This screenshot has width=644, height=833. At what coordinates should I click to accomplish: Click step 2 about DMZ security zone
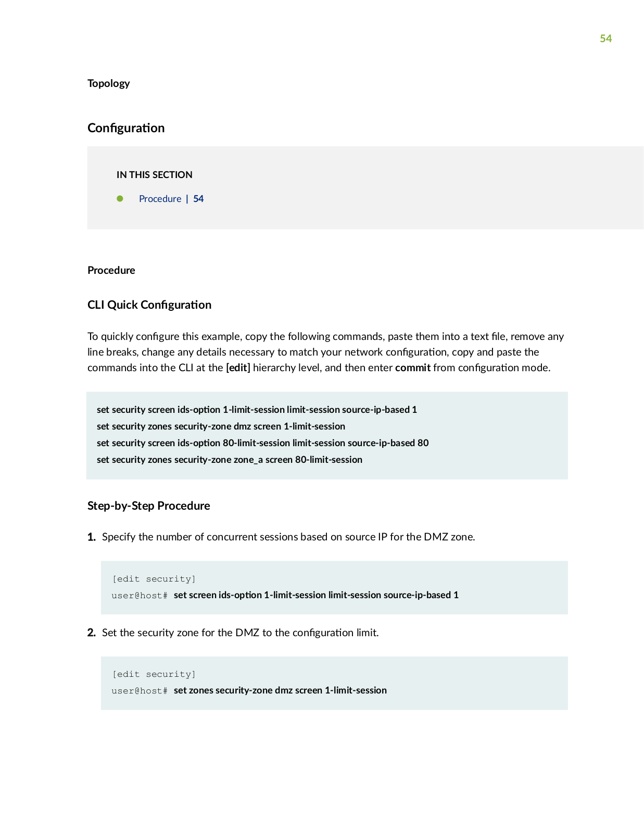click(240, 633)
